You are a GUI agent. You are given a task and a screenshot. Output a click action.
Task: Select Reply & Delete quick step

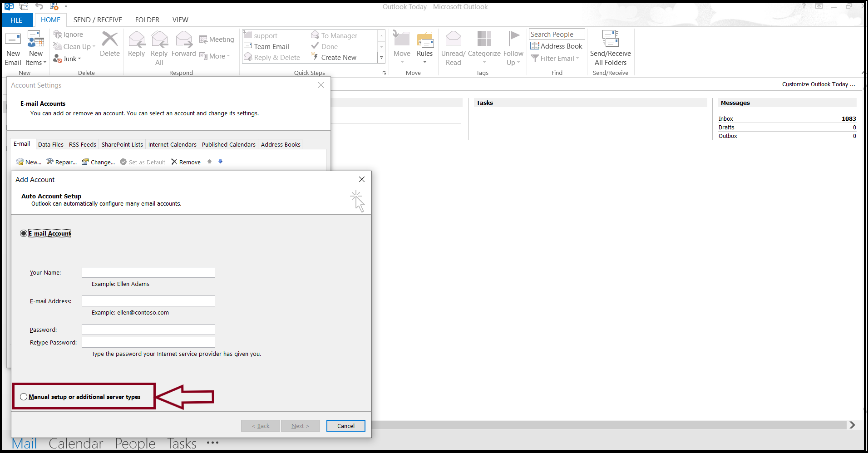272,57
